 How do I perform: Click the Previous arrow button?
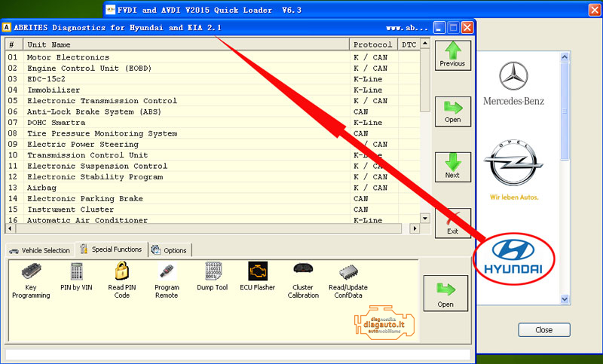452,55
